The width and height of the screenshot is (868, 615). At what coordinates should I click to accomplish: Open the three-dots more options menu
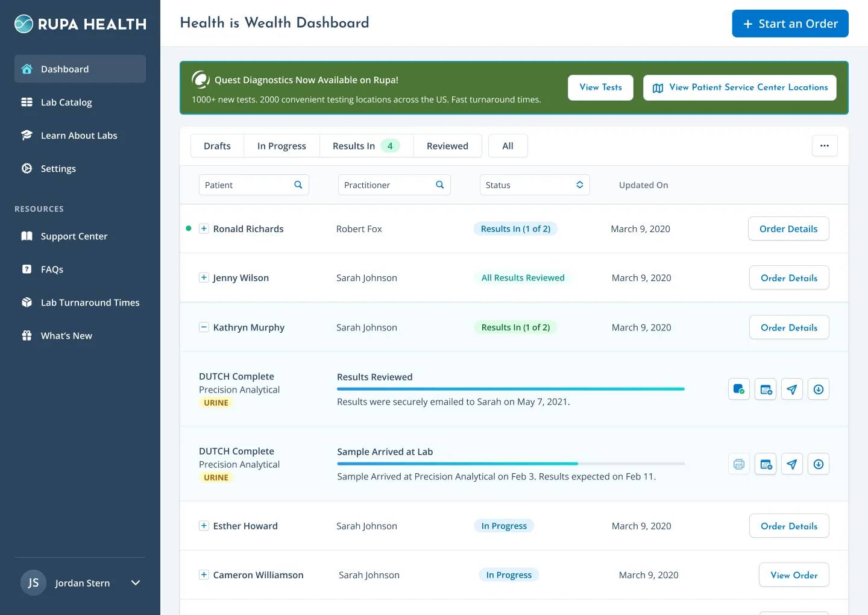click(825, 145)
